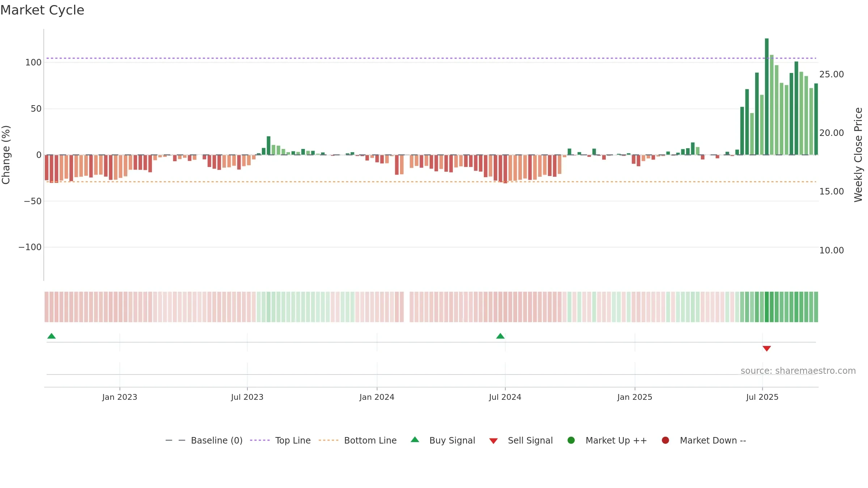
Task: Click the Jul 2025 axis label
Action: pyautogui.click(x=762, y=397)
